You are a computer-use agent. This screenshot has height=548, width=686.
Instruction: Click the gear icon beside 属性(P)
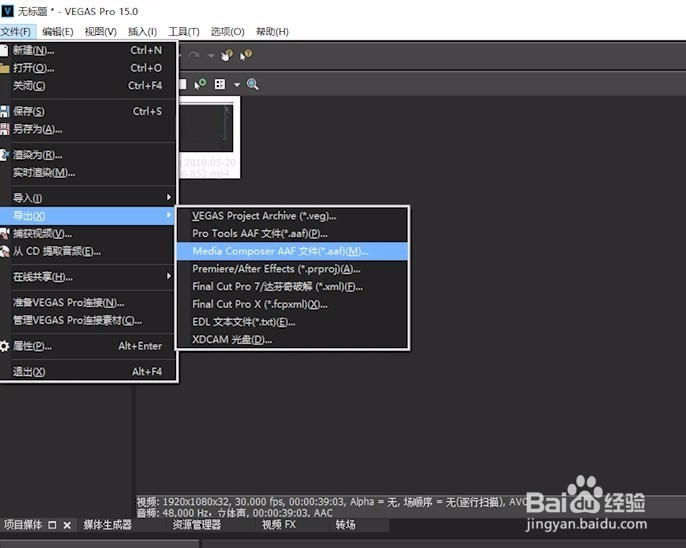click(4, 346)
